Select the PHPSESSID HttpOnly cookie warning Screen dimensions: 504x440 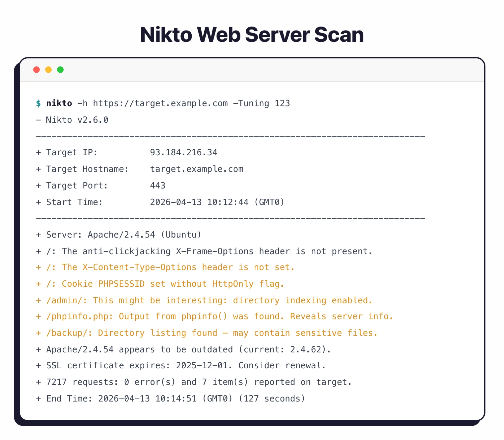point(159,284)
